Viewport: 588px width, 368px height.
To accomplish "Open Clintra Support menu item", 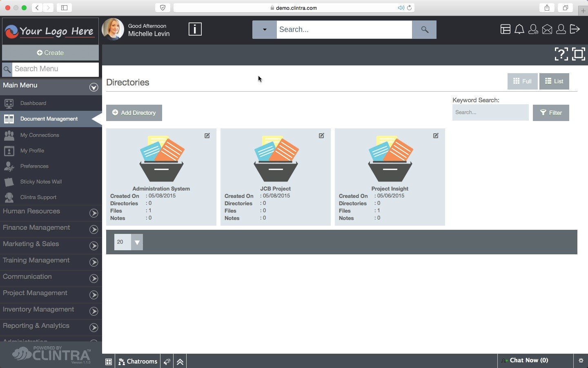I will 51,197.
